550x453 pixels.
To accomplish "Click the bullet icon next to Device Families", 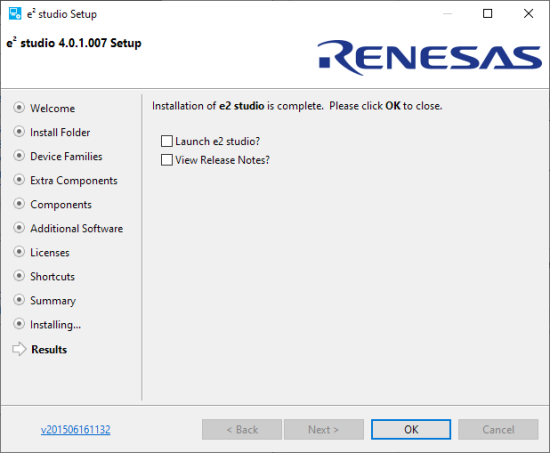I will click(19, 155).
